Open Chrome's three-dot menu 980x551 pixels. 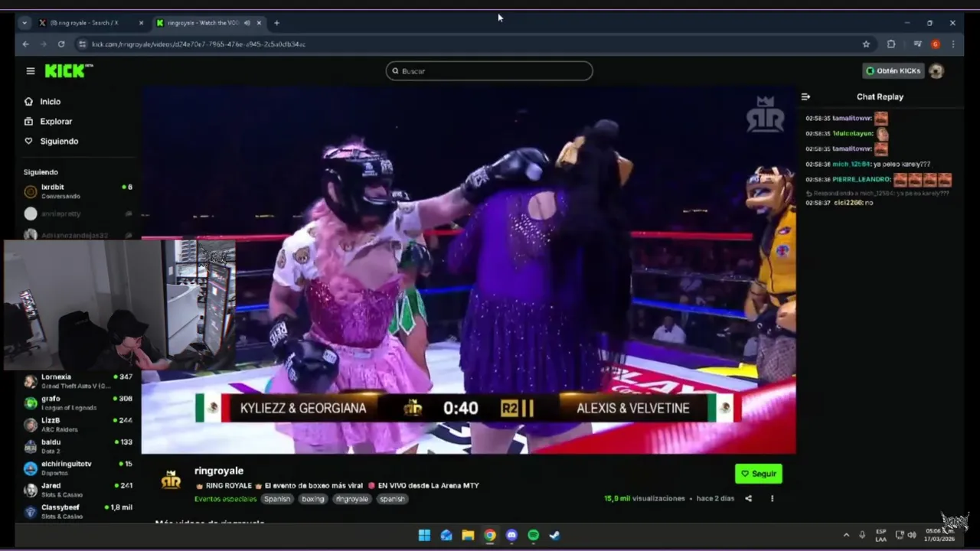coord(952,44)
